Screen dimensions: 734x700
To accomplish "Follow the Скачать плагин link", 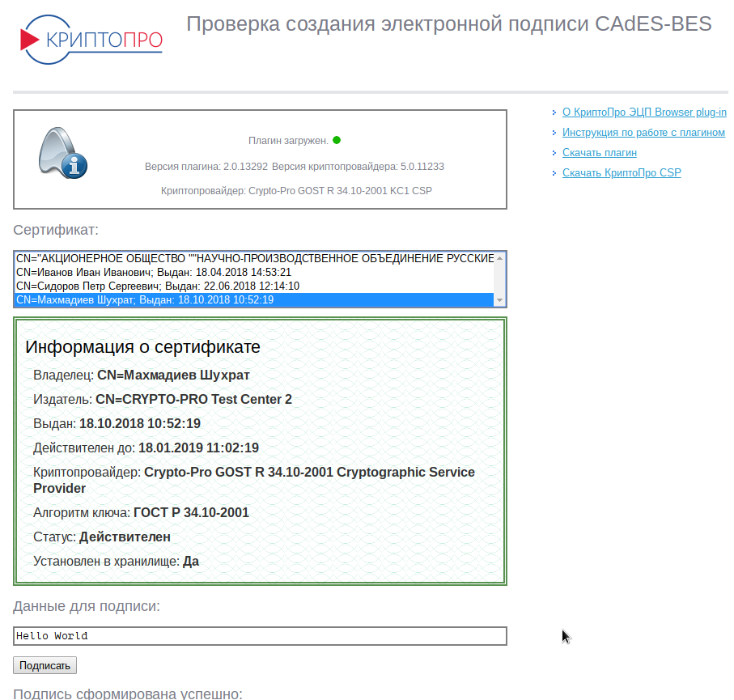I will click(600, 153).
